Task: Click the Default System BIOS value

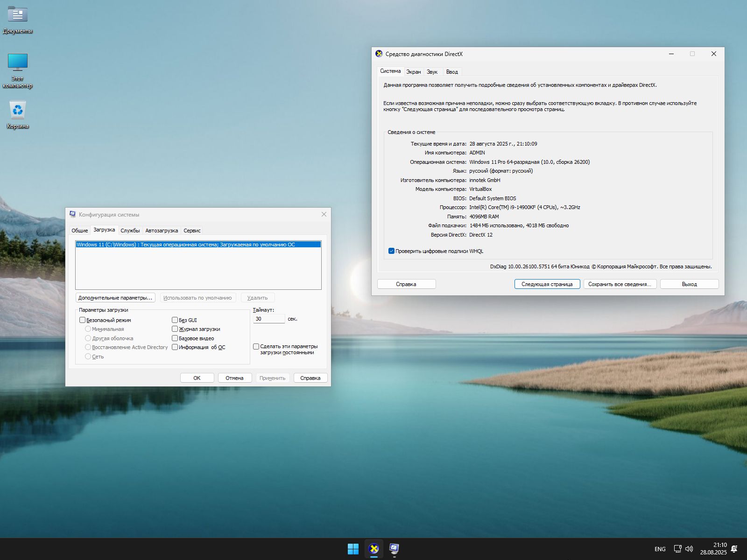Action: coord(493,198)
